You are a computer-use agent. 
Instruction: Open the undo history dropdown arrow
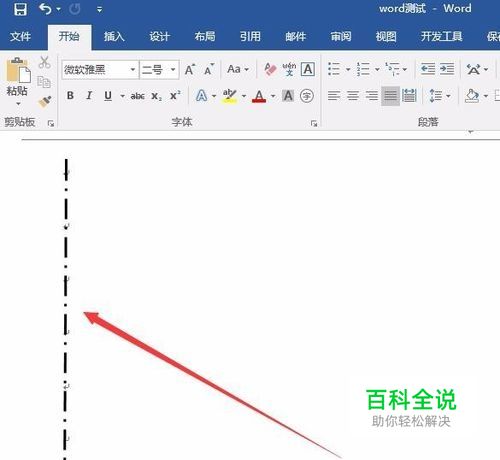58,9
